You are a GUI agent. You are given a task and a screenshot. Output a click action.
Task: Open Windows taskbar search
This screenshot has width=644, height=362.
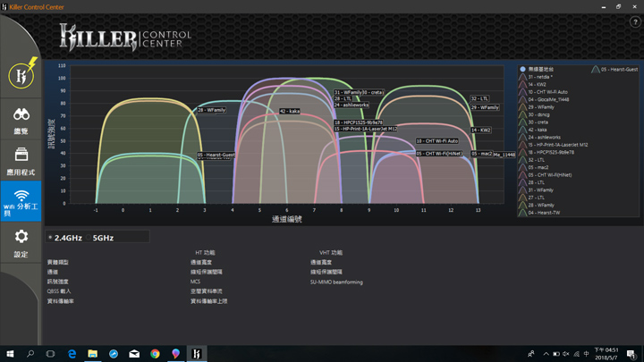30,353
